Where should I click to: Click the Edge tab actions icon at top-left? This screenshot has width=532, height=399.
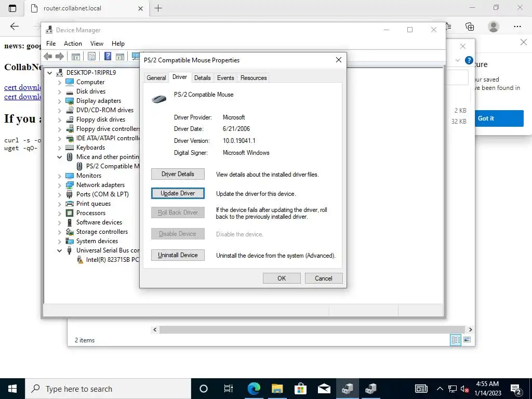(12, 8)
